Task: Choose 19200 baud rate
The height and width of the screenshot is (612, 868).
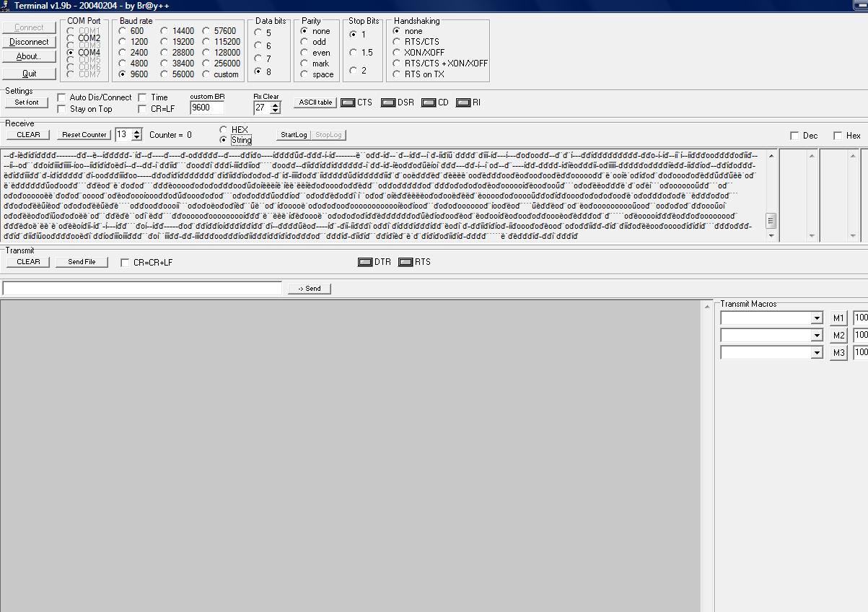Action: (x=165, y=42)
